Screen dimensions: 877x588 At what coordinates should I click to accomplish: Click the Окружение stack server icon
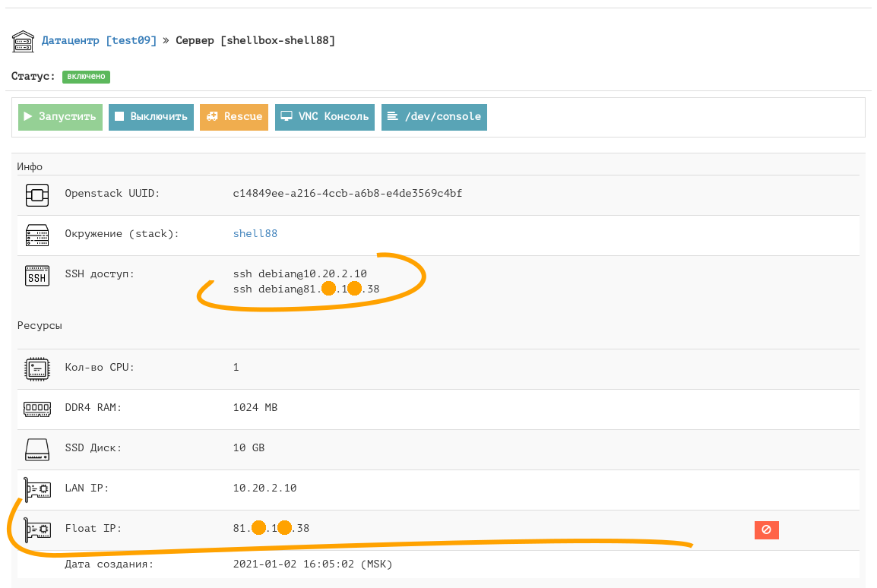tap(37, 235)
